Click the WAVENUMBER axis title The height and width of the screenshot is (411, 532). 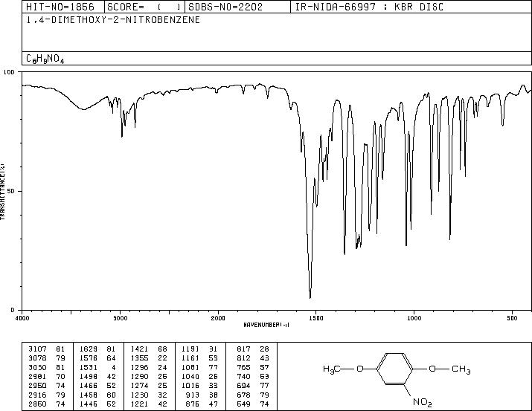pyautogui.click(x=266, y=325)
